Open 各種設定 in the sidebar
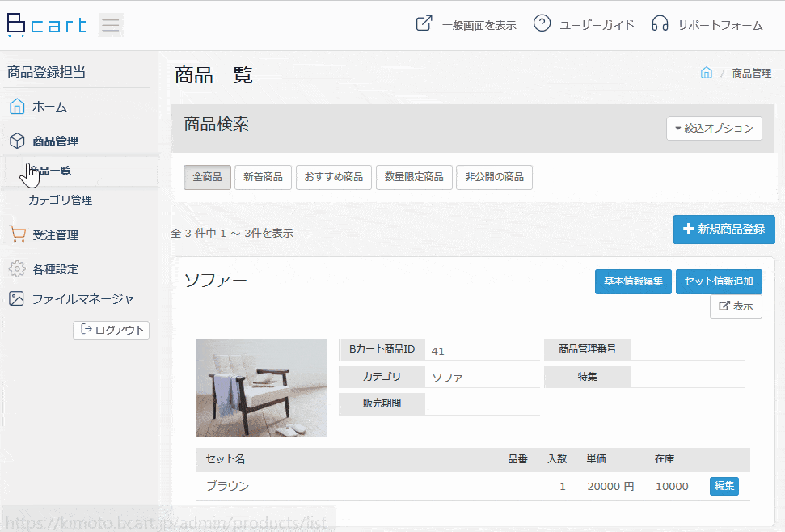 pyautogui.click(x=55, y=269)
